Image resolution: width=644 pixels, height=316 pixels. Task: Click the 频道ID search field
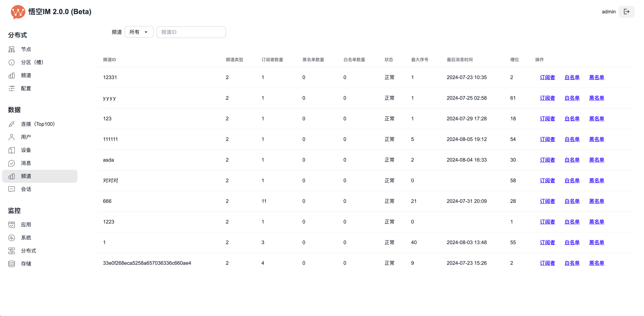[191, 32]
